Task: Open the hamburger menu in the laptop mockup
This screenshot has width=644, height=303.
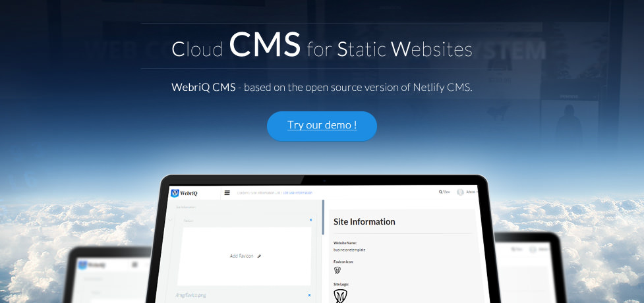Action: (x=227, y=192)
